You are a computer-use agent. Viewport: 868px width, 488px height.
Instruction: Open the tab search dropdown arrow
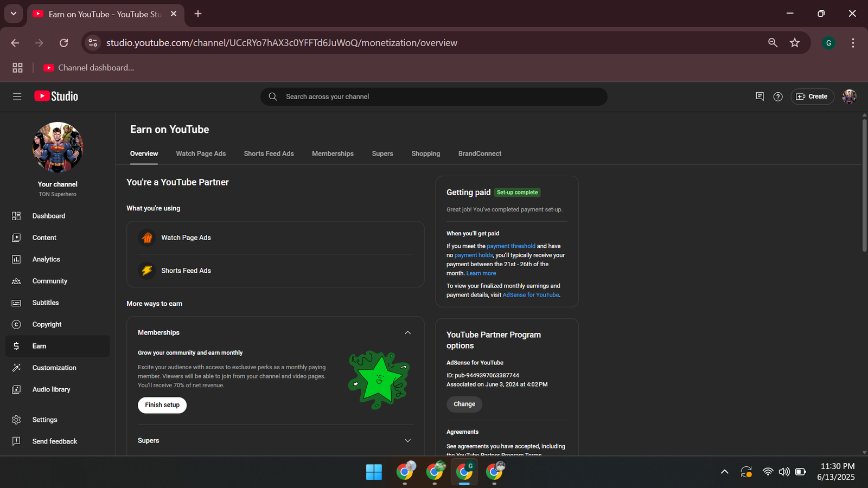click(x=14, y=14)
